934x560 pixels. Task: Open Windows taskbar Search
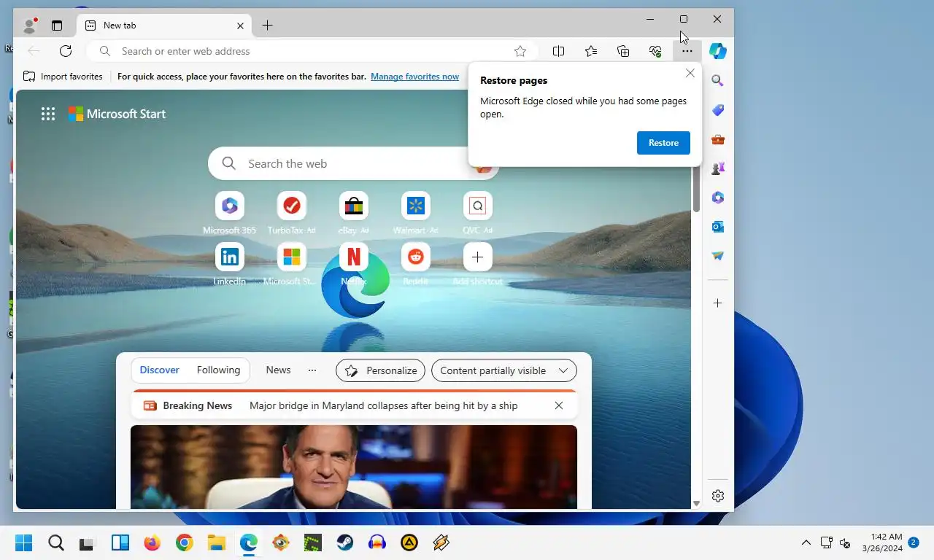pos(56,542)
